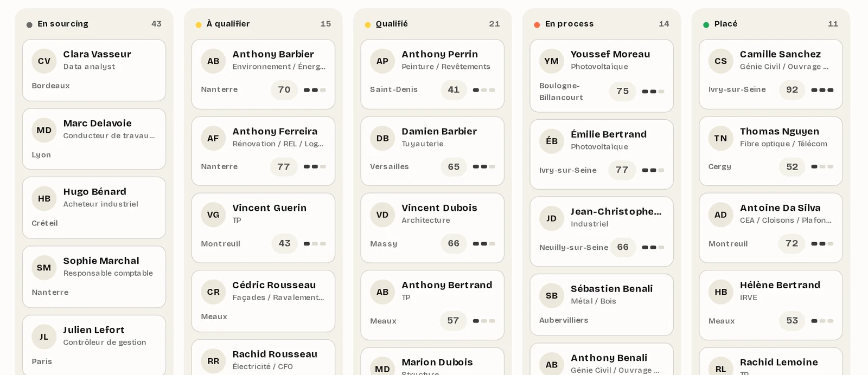
Task: Click score badge 70 on Anthony Barbier's card
Action: 284,90
